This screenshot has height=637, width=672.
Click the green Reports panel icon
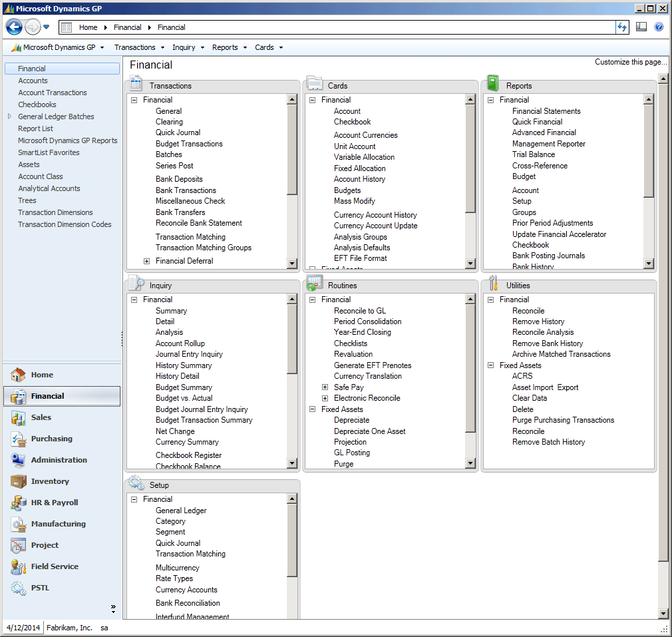[493, 83]
